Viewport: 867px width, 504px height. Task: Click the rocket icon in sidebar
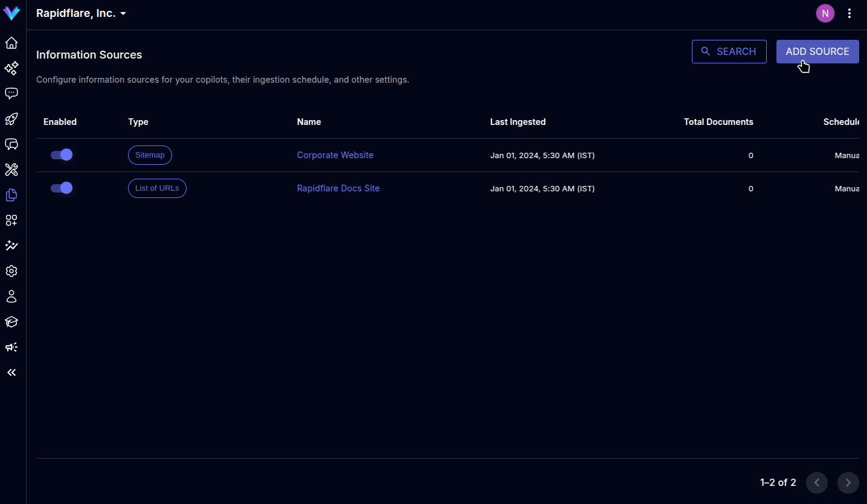point(11,119)
